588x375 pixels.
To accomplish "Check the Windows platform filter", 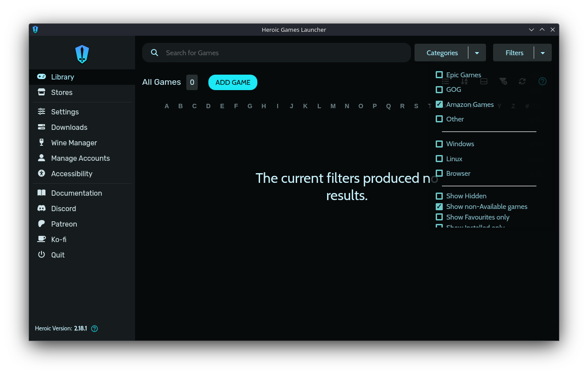I will [x=439, y=144].
